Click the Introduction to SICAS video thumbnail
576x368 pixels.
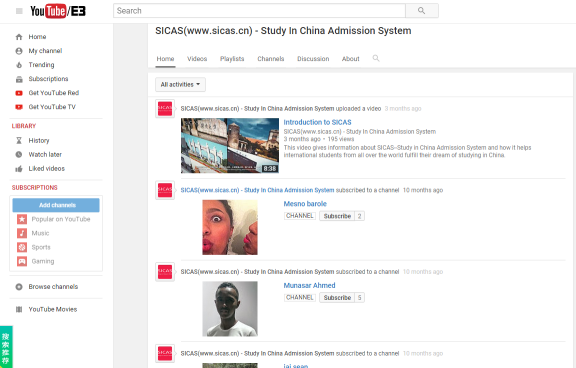click(230, 145)
